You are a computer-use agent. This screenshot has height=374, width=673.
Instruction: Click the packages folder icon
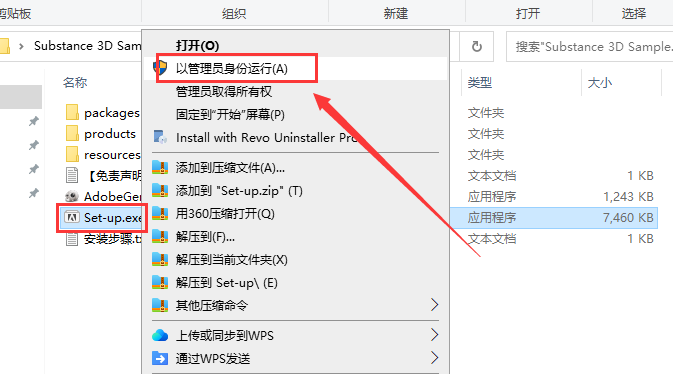tap(72, 113)
